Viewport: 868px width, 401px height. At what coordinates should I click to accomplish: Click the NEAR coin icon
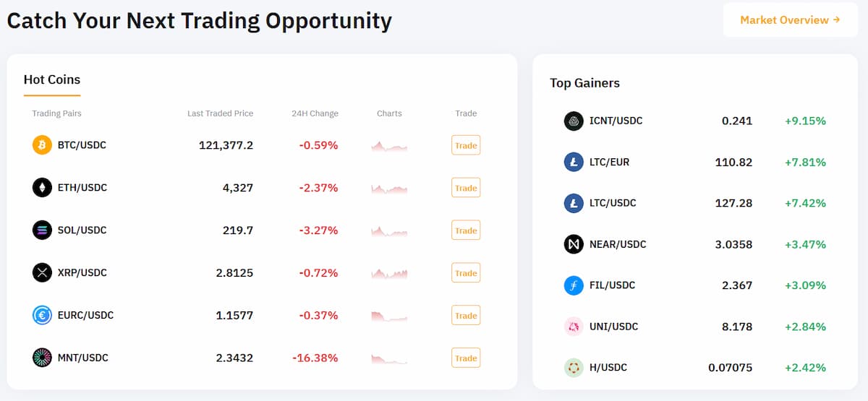coord(574,244)
